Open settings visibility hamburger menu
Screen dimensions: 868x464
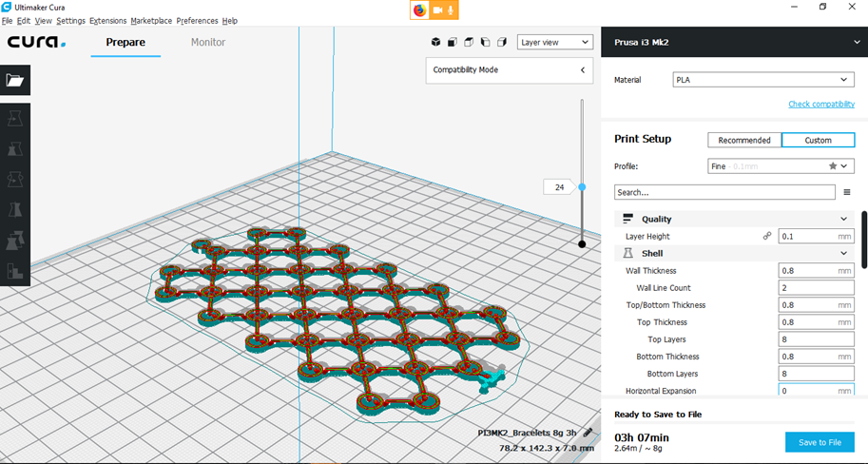pyautogui.click(x=846, y=192)
